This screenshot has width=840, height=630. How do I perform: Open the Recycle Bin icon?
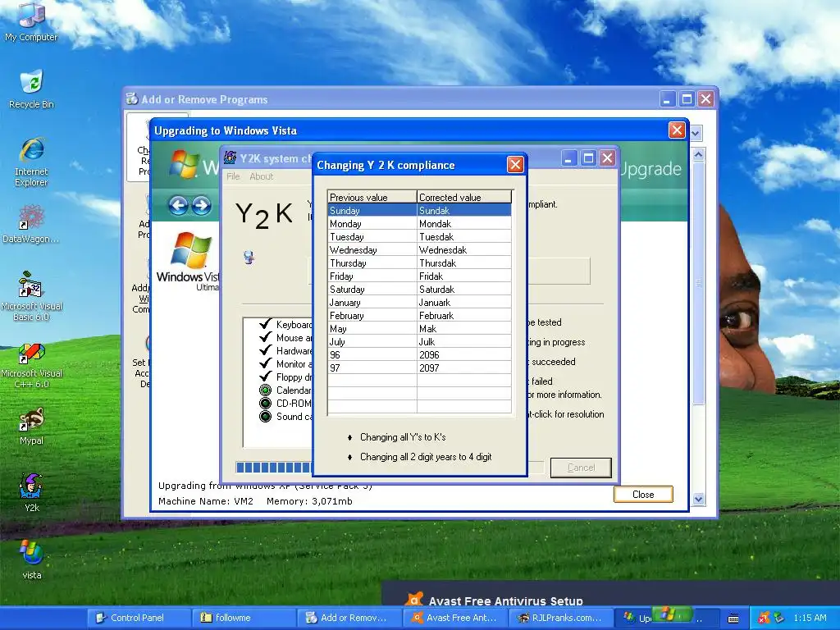[31, 89]
